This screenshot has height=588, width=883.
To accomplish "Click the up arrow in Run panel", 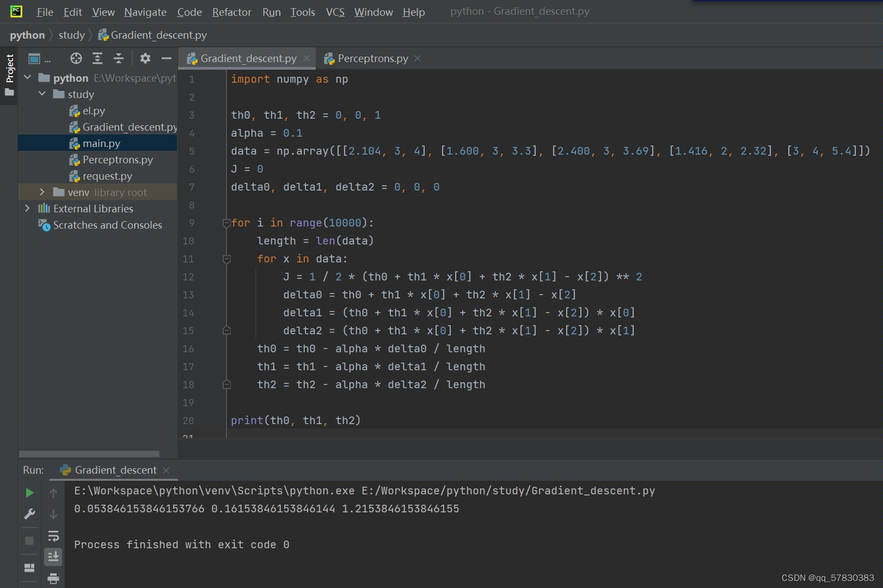I will (x=53, y=493).
